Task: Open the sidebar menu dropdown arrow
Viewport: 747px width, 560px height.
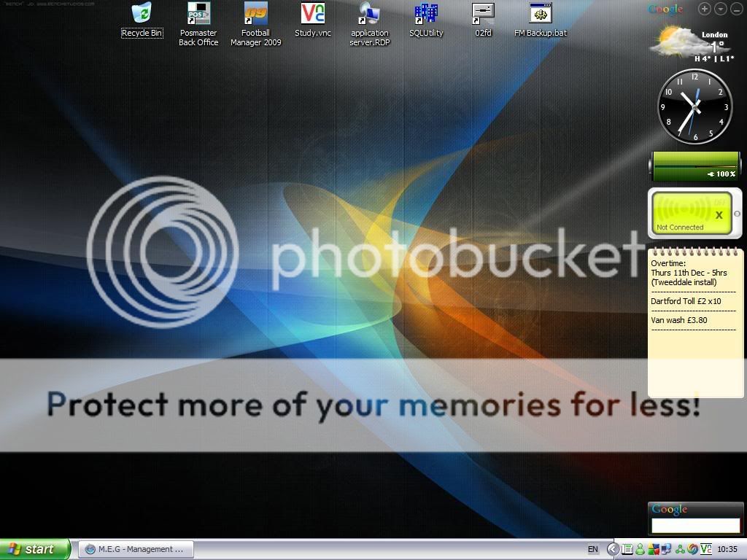Action: 720,9
